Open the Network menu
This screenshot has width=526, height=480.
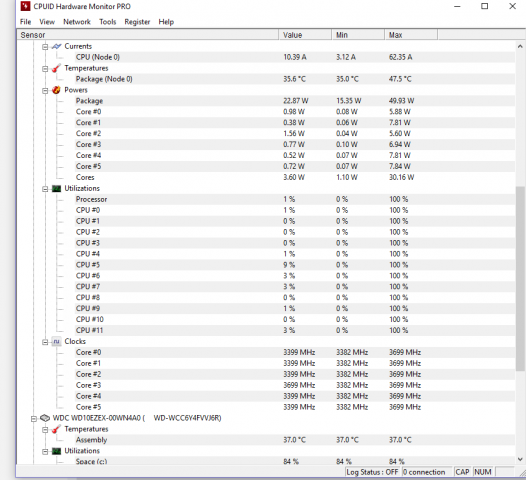point(77,22)
